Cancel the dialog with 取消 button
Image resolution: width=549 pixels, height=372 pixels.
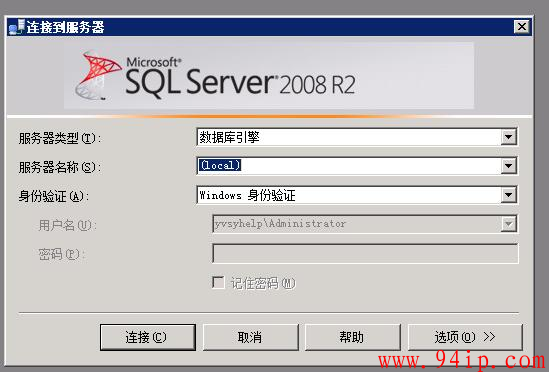tap(250, 337)
